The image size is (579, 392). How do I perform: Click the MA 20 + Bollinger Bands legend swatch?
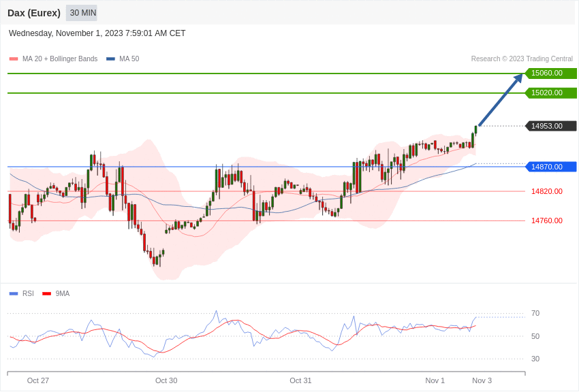click(14, 59)
